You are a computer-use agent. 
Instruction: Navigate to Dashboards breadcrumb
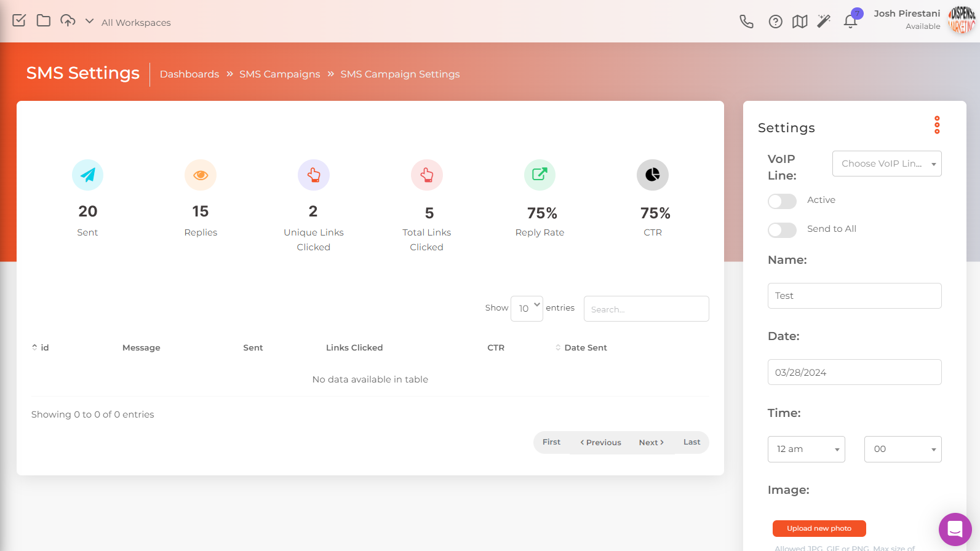(x=189, y=74)
